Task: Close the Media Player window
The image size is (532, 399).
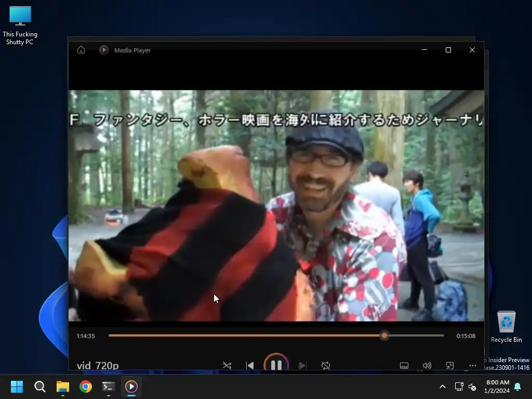Action: click(x=472, y=50)
